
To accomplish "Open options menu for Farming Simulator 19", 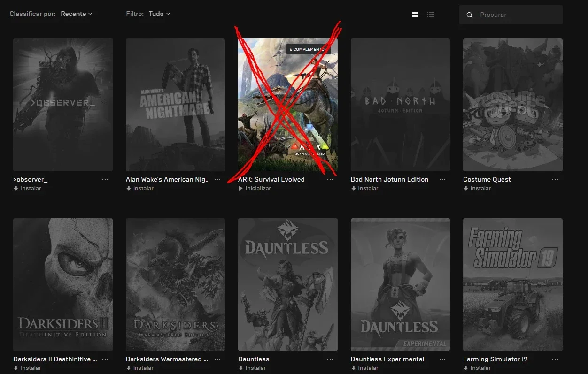I will (x=555, y=359).
